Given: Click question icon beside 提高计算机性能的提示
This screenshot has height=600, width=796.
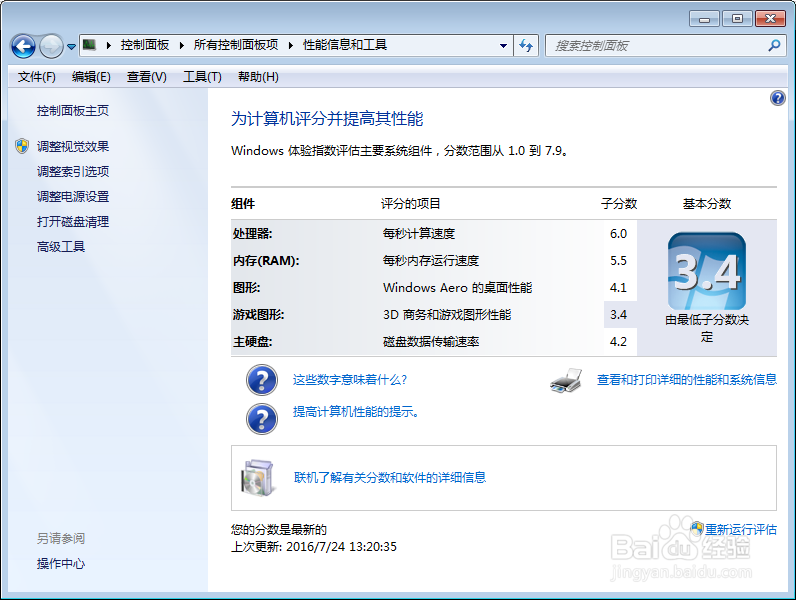Looking at the screenshot, I should [262, 419].
